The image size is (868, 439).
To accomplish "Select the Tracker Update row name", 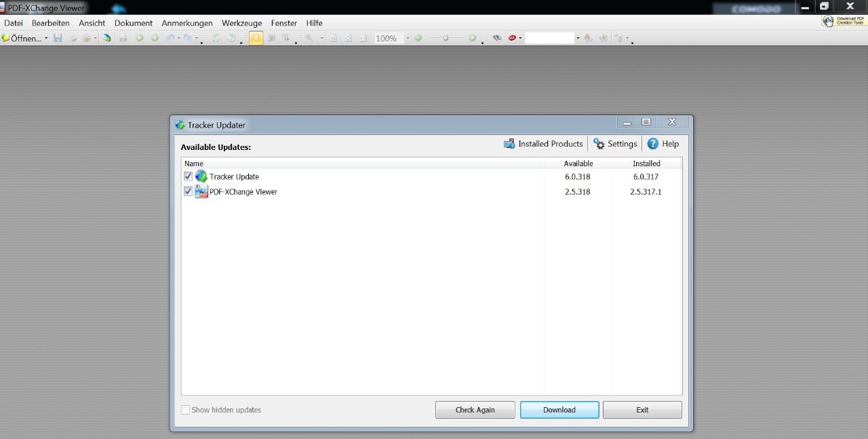I will click(x=234, y=176).
